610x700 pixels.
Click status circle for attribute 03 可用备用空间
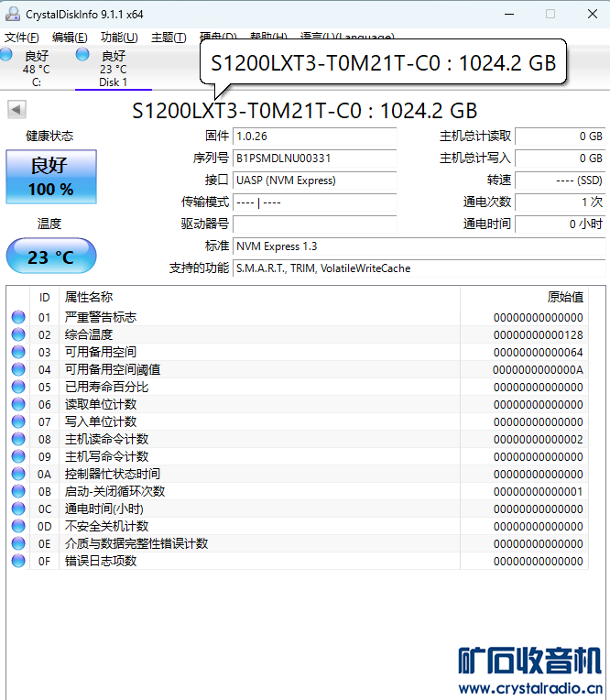tap(18, 352)
